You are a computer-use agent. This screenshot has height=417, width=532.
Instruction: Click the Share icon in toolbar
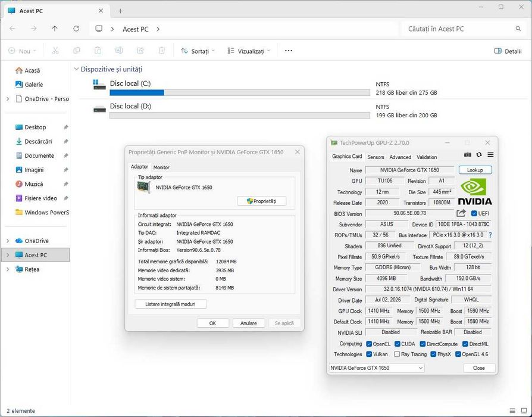[x=140, y=51]
